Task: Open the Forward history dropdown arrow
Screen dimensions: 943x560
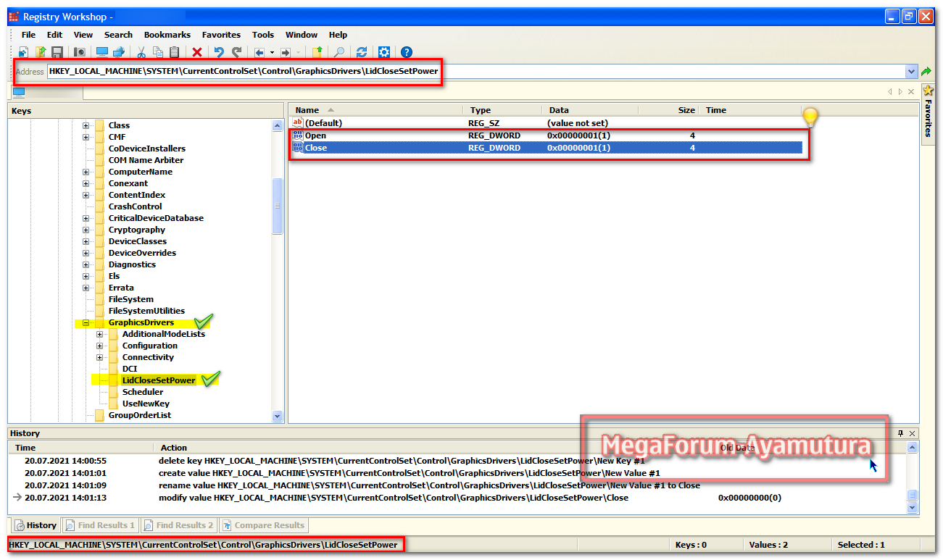Action: 298,52
